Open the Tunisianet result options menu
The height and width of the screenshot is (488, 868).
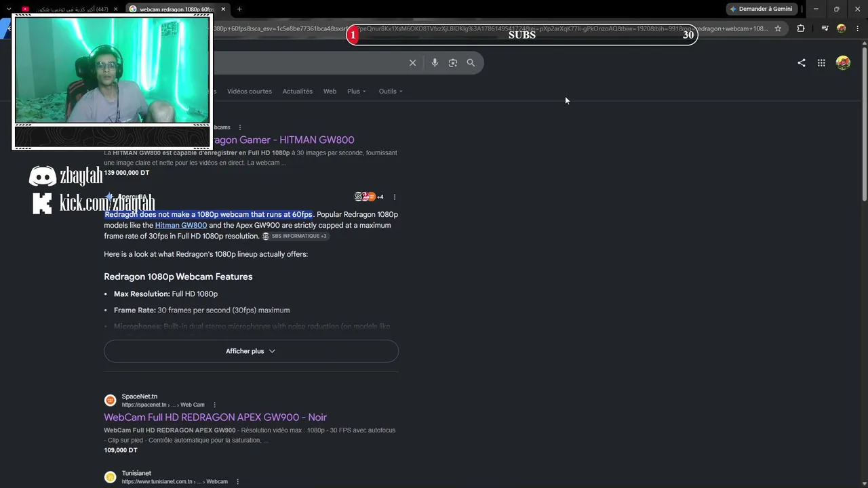(x=237, y=482)
